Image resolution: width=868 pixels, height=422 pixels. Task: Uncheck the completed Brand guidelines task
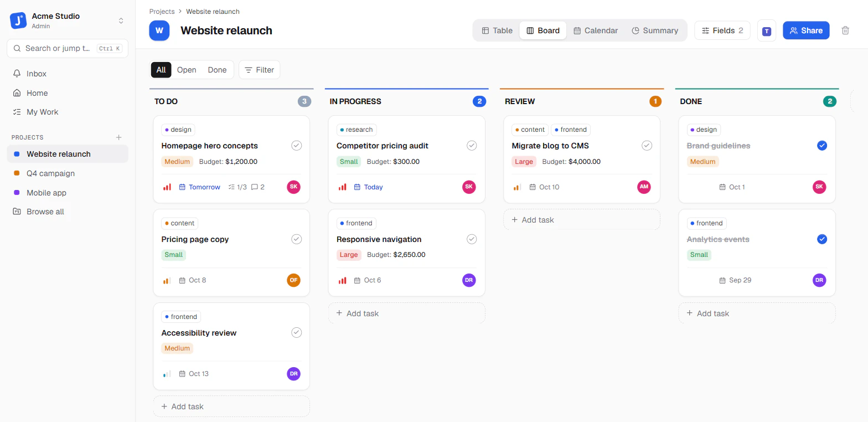(822, 146)
